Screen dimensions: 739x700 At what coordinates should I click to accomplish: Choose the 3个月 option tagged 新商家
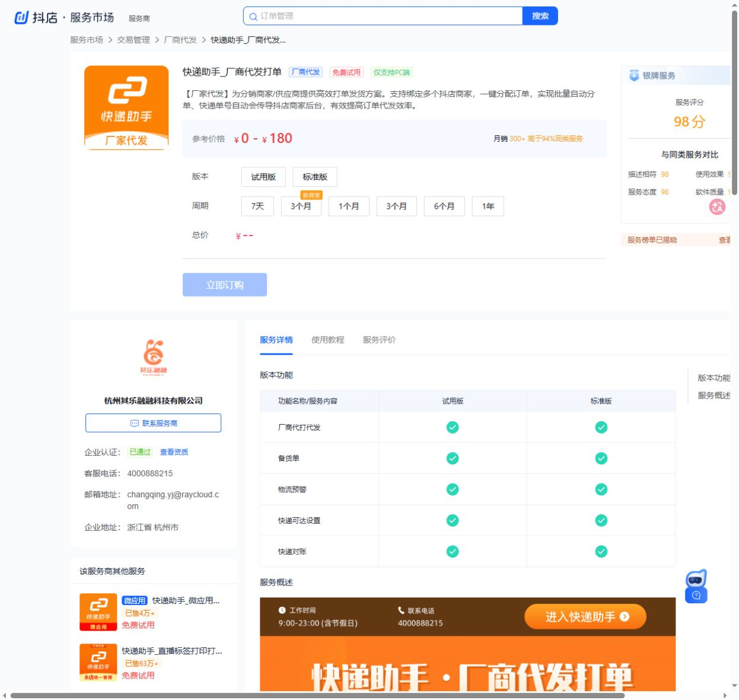[301, 206]
